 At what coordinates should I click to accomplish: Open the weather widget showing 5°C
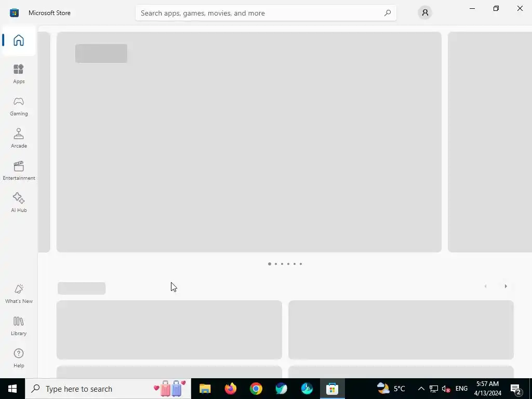coord(391,389)
